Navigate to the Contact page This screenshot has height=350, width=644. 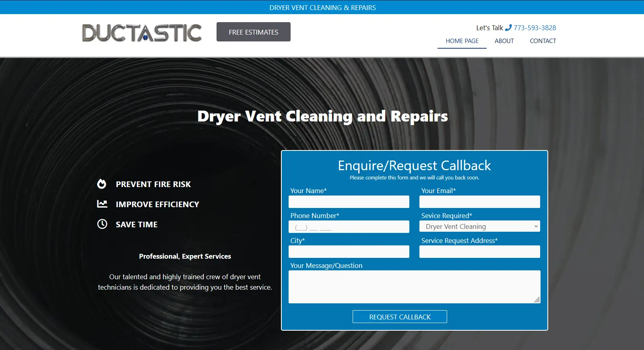543,41
